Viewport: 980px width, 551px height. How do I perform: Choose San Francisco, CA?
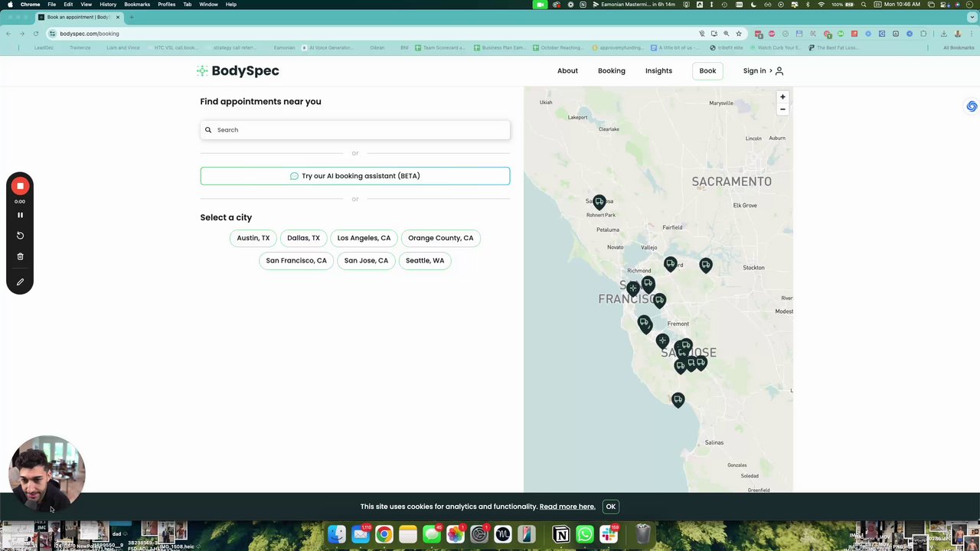(x=296, y=261)
